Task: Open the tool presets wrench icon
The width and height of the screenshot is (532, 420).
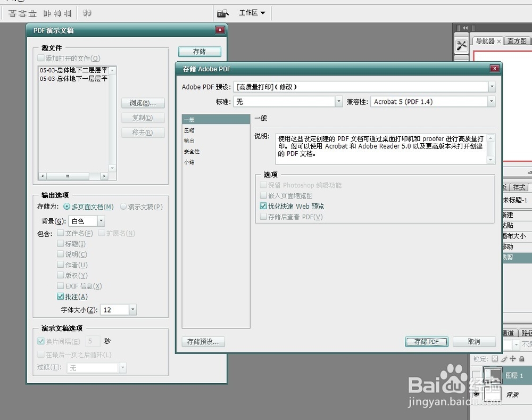Action: [461, 45]
